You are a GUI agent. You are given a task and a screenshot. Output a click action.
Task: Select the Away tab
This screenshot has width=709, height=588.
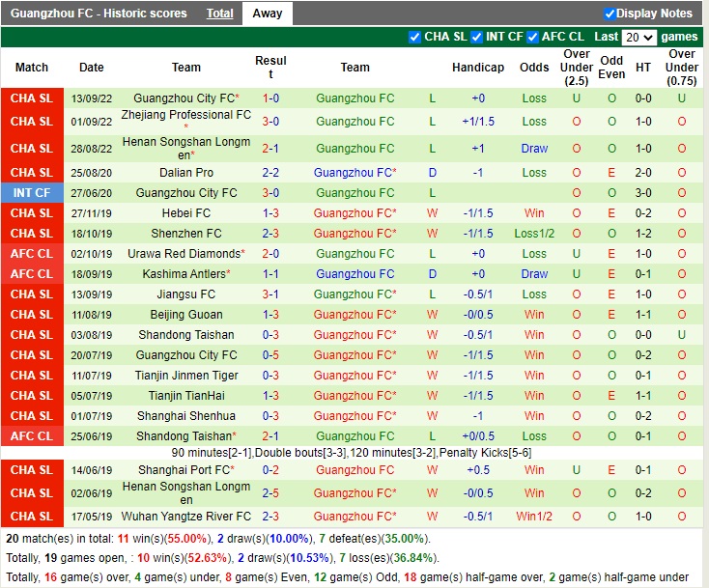(268, 14)
